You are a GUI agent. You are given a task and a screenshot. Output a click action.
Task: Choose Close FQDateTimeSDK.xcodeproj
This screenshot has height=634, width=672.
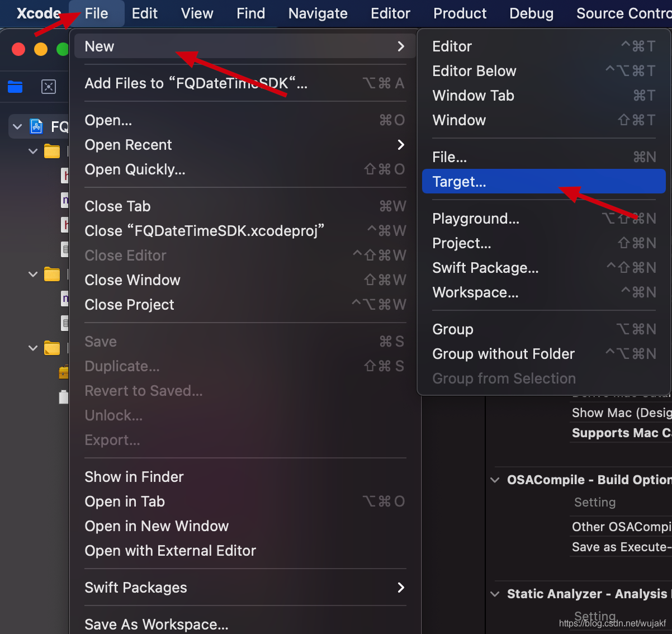pos(245,231)
